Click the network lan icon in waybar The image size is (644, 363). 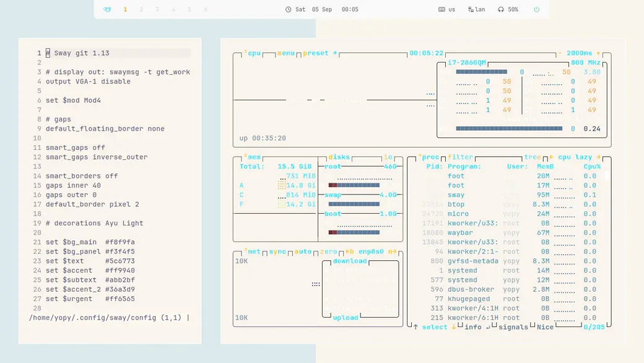pos(471,9)
